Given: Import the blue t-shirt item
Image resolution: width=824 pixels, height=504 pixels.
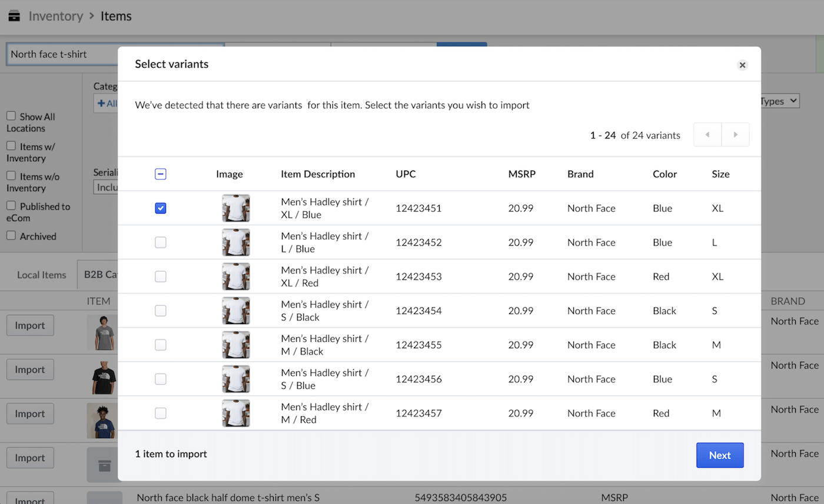Looking at the screenshot, I should (30, 413).
